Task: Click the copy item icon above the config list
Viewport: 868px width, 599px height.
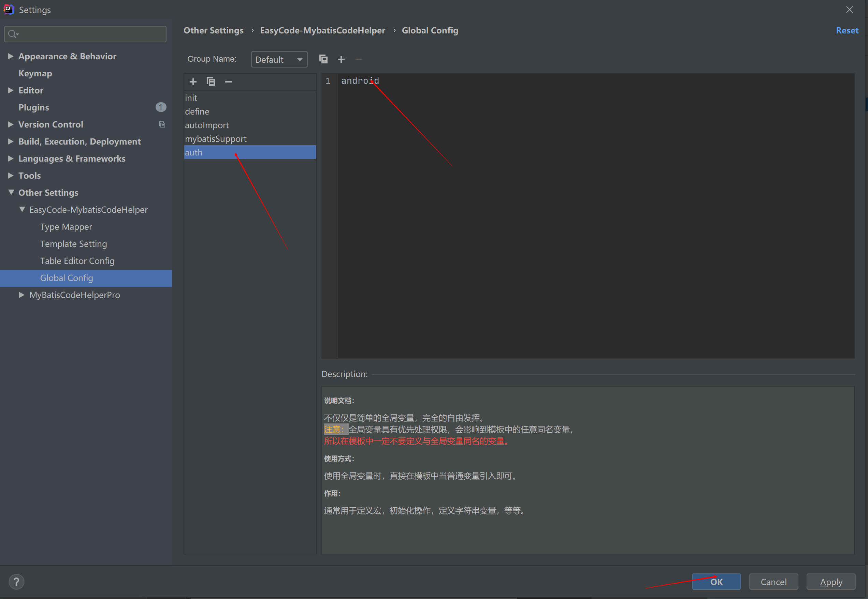Action: tap(211, 81)
